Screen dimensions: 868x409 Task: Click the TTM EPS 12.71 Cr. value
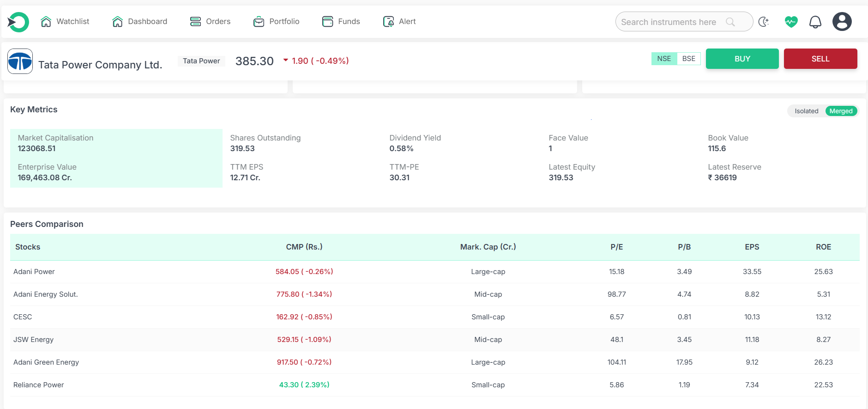[245, 177]
